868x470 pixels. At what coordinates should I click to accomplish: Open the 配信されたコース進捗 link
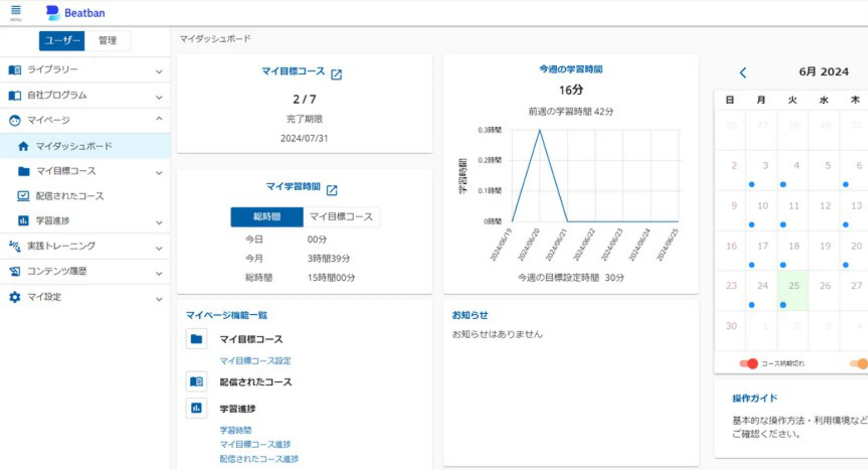point(259,459)
